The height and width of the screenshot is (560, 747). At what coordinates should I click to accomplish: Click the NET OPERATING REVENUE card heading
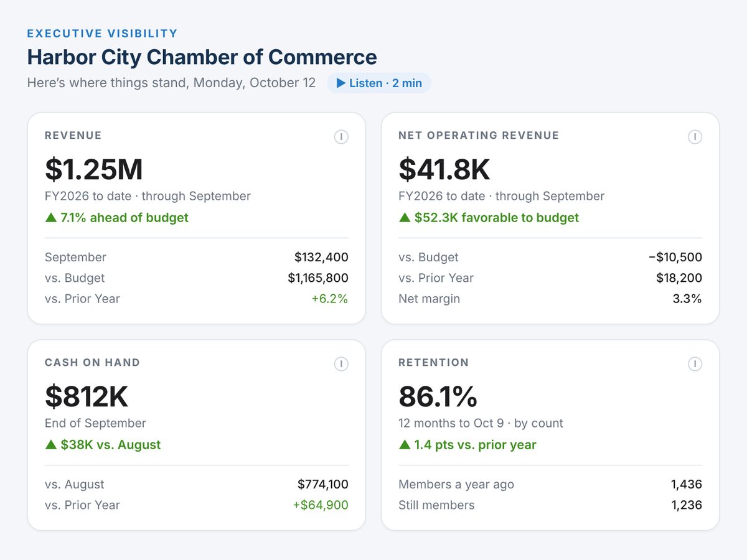pyautogui.click(x=479, y=136)
